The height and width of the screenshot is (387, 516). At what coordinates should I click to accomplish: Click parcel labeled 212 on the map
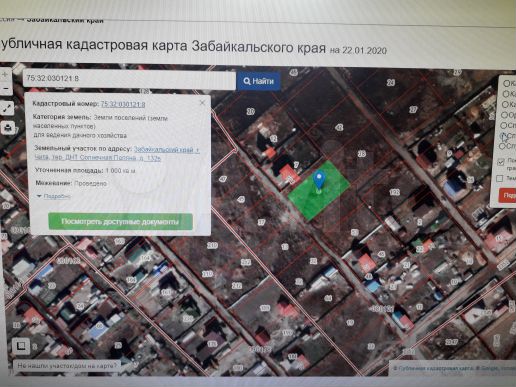click(237, 286)
